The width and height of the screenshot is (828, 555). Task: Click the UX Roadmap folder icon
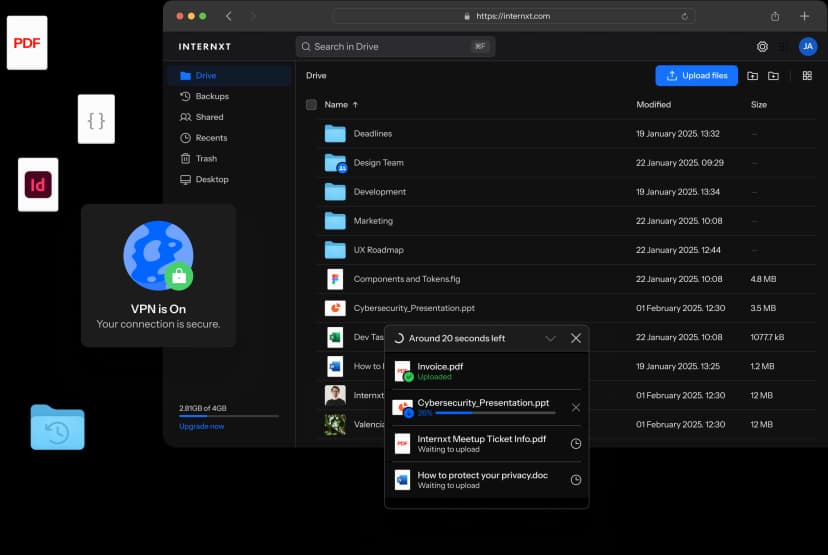(335, 250)
